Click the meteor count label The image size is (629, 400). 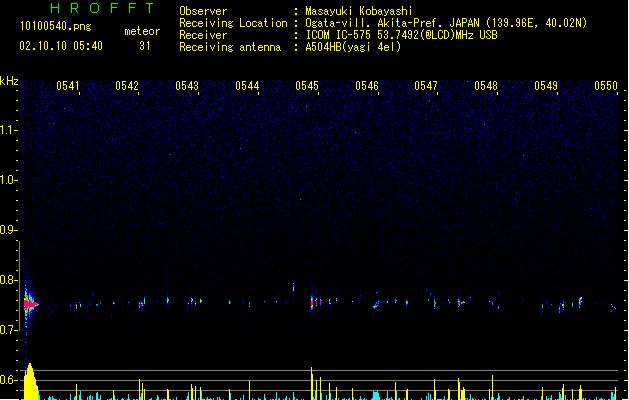(x=142, y=31)
